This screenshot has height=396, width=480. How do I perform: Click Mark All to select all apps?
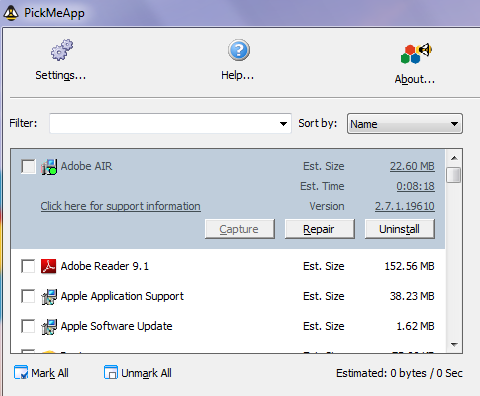(41, 373)
